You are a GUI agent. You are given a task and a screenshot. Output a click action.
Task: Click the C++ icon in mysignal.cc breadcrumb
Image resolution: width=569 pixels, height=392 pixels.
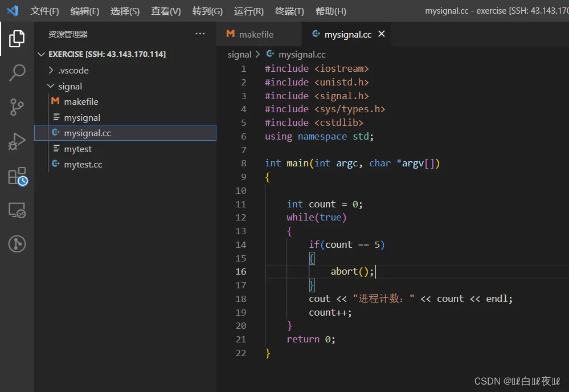(x=271, y=54)
